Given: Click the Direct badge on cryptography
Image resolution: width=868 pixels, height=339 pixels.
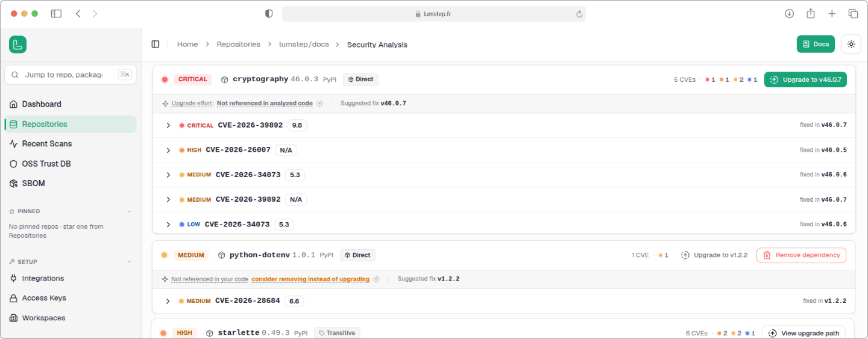Looking at the screenshot, I should tap(361, 79).
